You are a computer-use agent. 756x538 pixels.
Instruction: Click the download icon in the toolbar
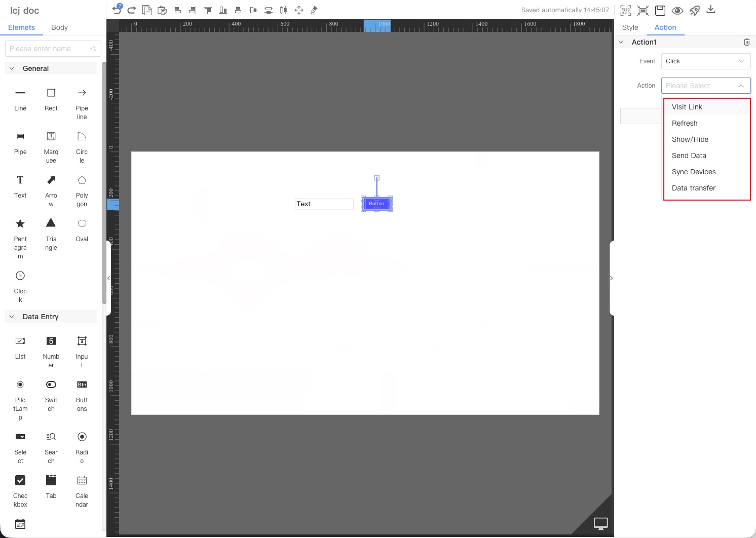click(711, 10)
